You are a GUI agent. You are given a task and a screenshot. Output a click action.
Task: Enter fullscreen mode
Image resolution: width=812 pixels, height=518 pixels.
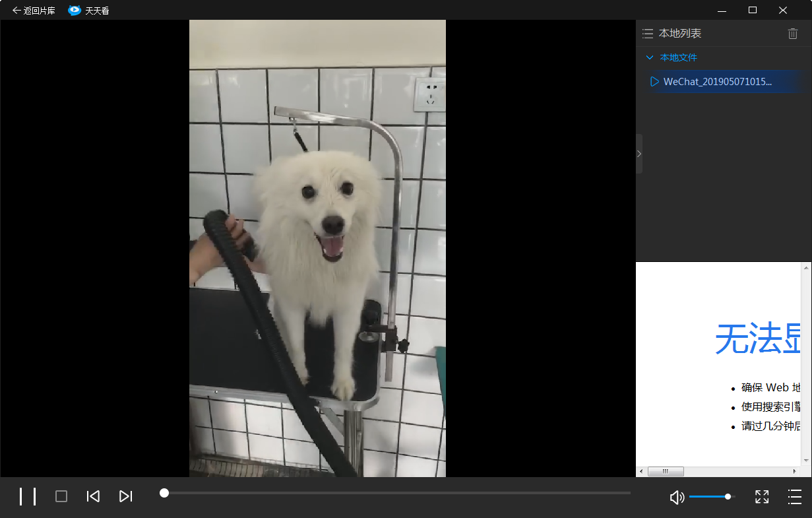[x=762, y=497]
